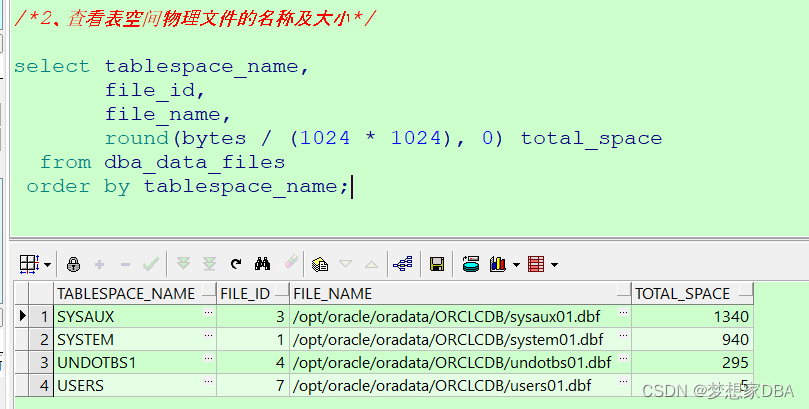Click the previous record up triangle
This screenshot has height=409, width=809.
pos(371,265)
